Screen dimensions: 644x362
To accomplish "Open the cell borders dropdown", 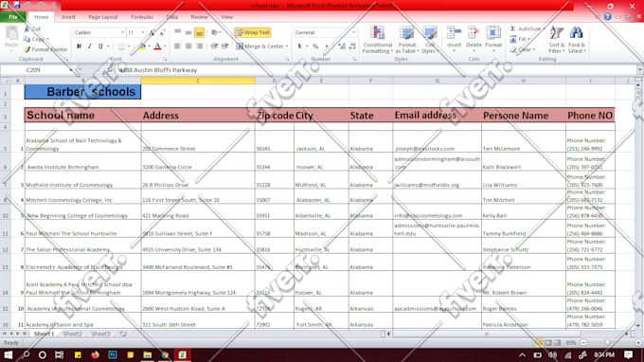I will pos(129,46).
